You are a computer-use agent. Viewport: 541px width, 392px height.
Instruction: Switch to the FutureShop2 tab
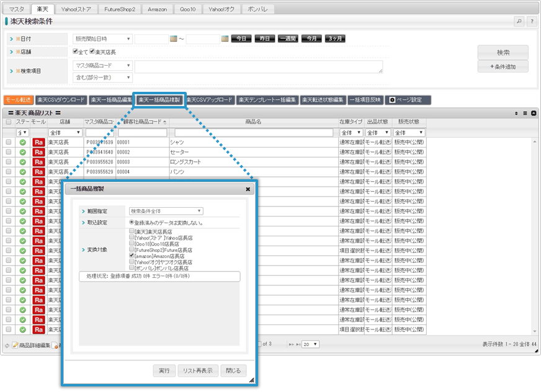pos(120,9)
